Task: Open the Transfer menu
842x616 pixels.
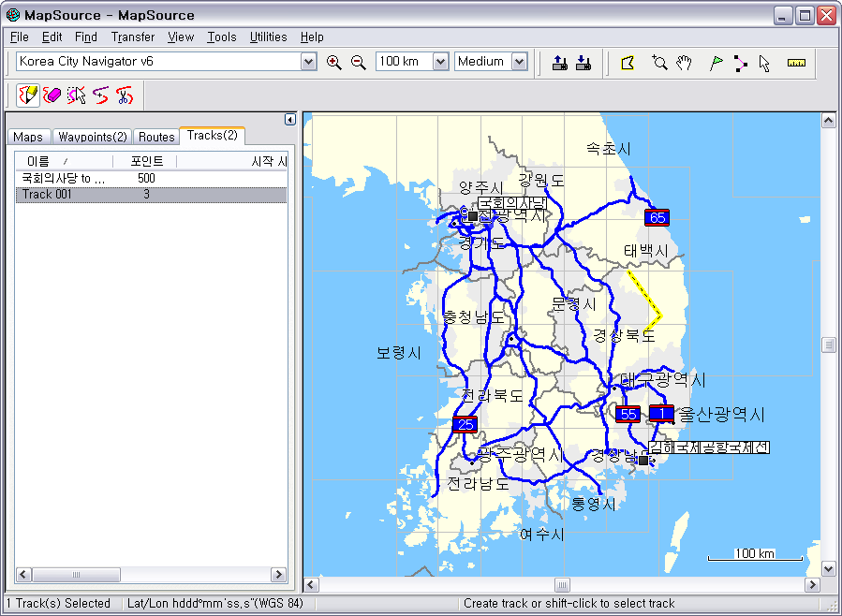Action: (133, 37)
